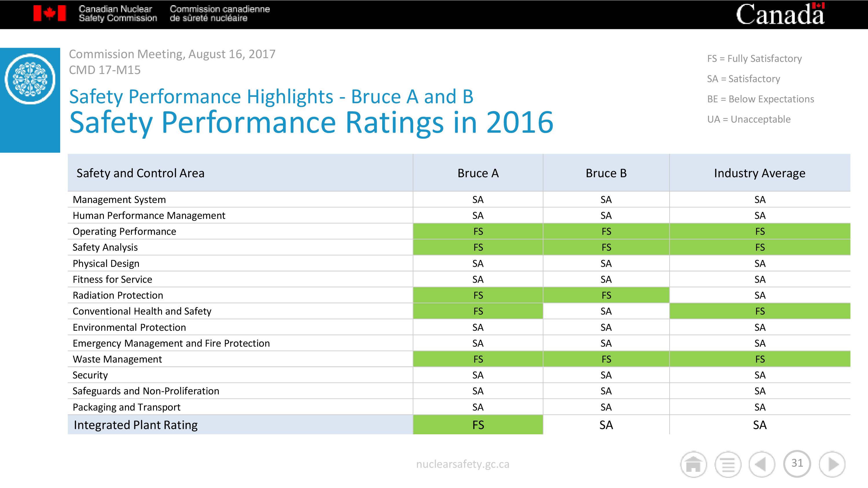
Task: Click Bruce B SA cell for Integrated Plant Rating
Action: coord(606,425)
